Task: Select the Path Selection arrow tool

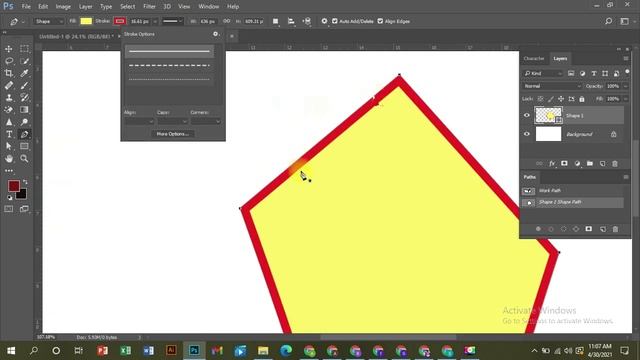Action: pyautogui.click(x=9, y=146)
